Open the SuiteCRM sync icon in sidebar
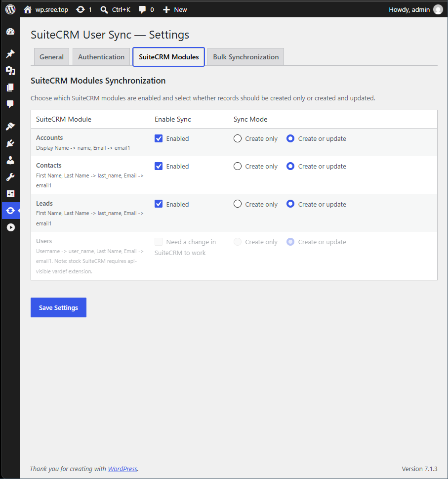Viewport: 448px width, 479px height. [x=10, y=211]
